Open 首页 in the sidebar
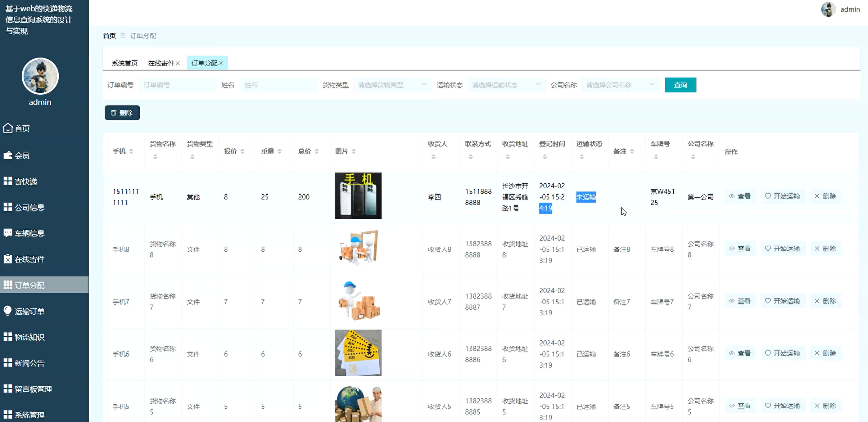The width and height of the screenshot is (868, 422). [x=22, y=128]
